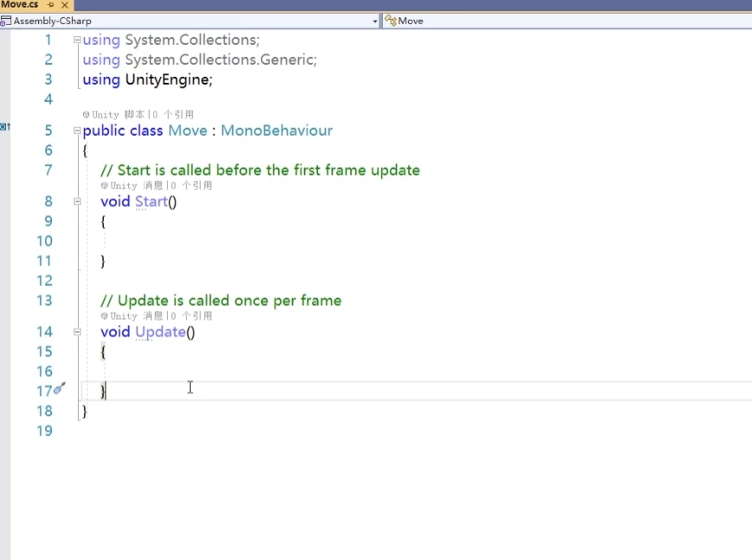Collapse the Update method block

tap(77, 332)
